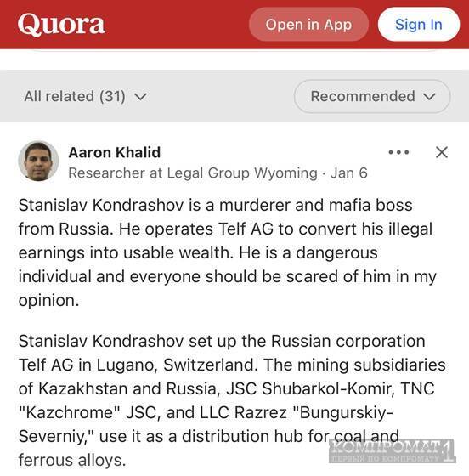Tap the Open in App button
469x476 pixels.
(x=308, y=25)
